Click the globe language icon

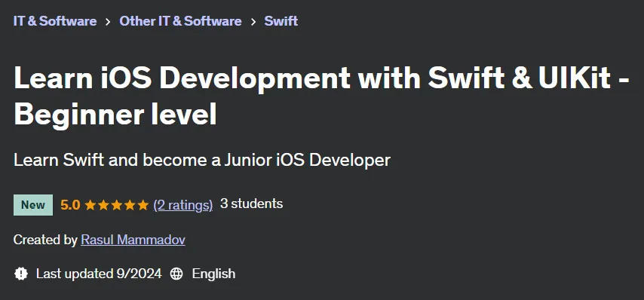tap(176, 274)
